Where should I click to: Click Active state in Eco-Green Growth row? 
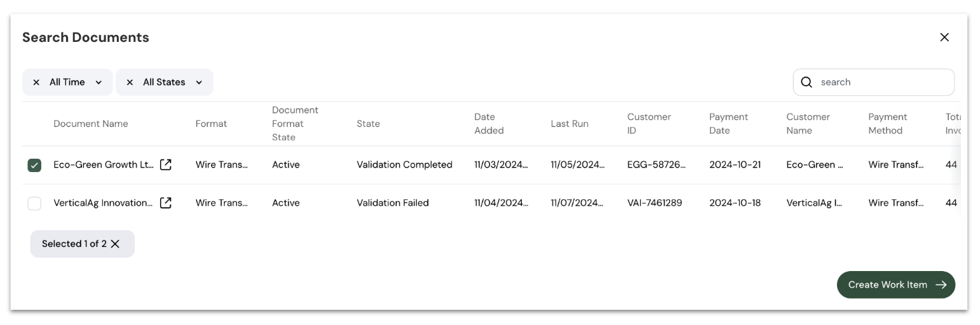coord(286,164)
